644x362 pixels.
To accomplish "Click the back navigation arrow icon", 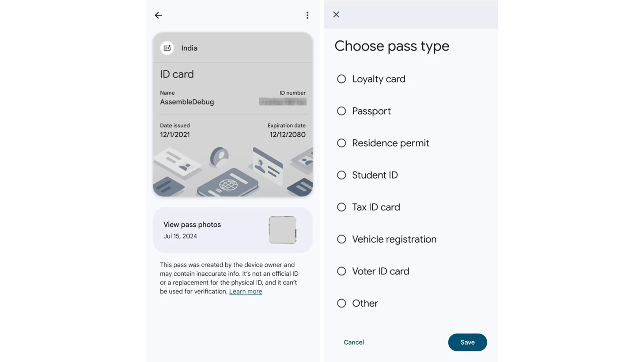I will [x=158, y=14].
